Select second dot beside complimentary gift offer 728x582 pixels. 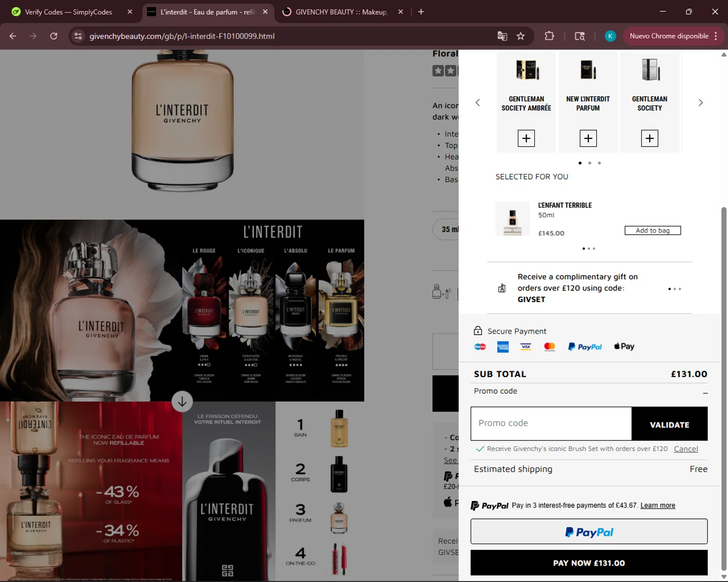675,289
